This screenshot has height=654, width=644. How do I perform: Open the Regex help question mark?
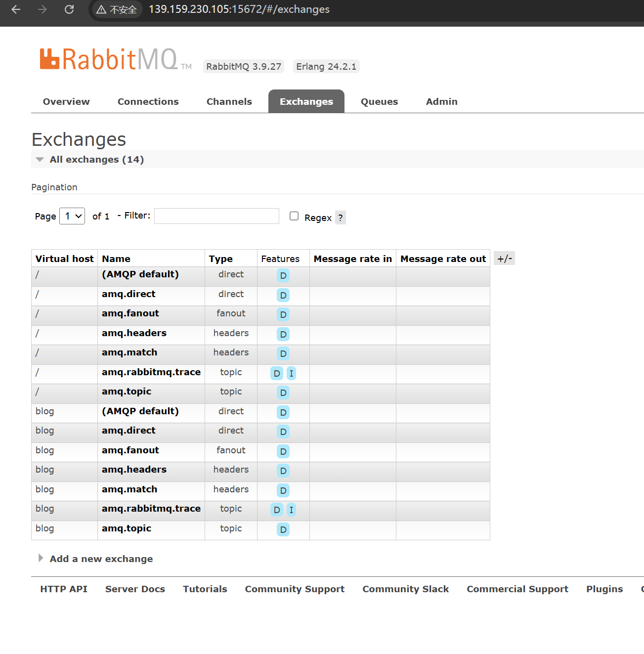[x=341, y=218]
